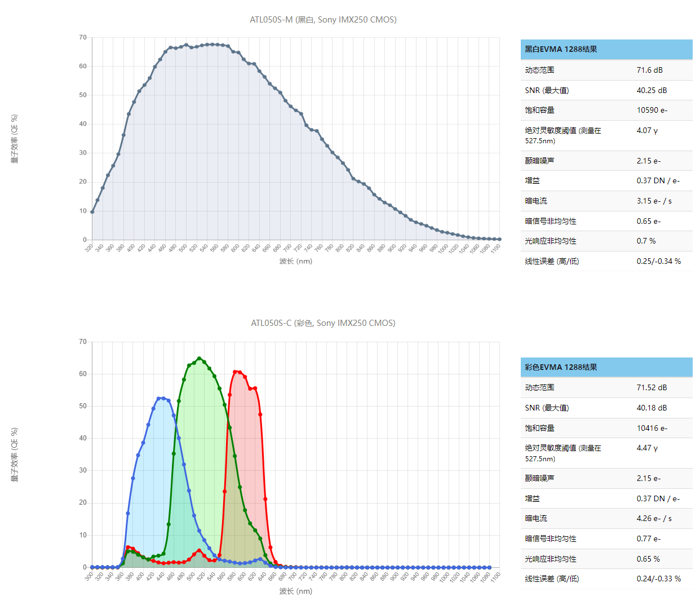Select the 彩色EVMA 1288结果 table header
Viewport: 700px width, 609px height.
click(561, 367)
